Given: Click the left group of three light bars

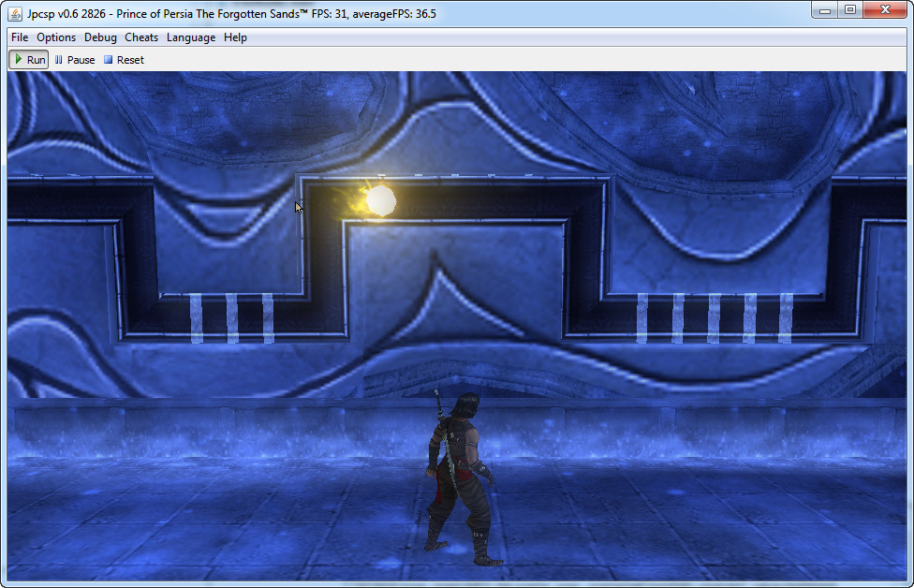Looking at the screenshot, I should point(231,317).
